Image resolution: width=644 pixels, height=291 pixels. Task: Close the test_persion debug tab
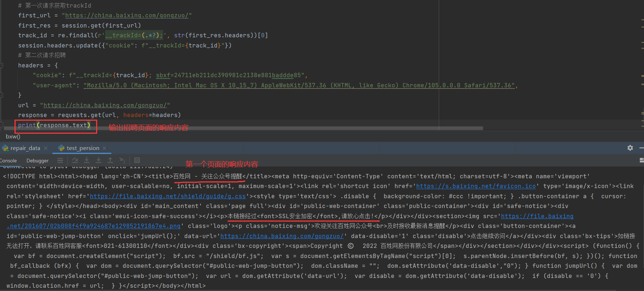[104, 148]
